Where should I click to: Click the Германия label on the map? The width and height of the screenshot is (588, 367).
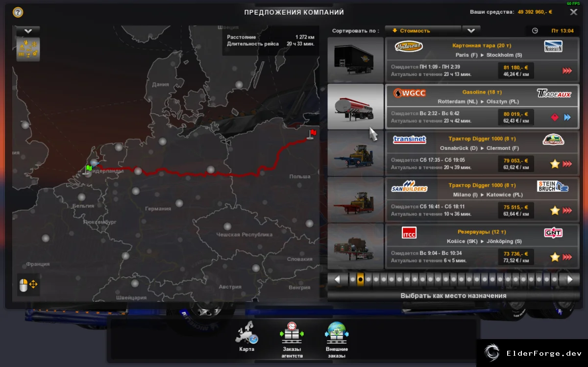(x=158, y=209)
